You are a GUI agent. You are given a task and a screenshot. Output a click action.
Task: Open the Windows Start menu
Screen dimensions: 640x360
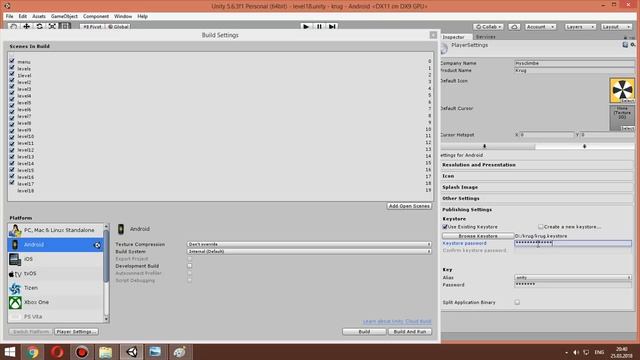point(9,352)
